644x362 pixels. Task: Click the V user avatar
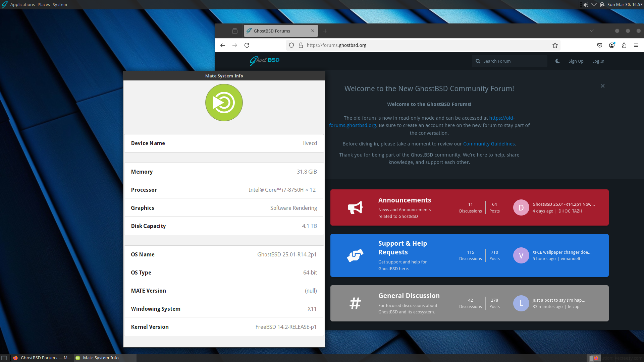[521, 255]
